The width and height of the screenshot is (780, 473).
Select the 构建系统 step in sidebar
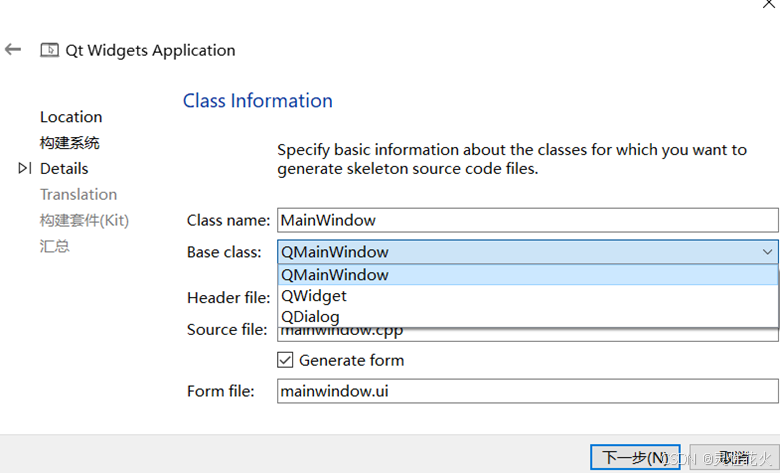(70, 143)
